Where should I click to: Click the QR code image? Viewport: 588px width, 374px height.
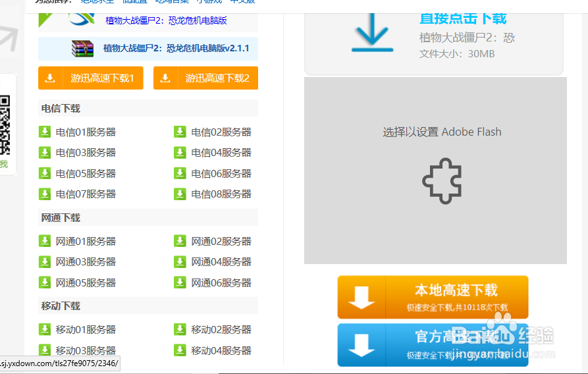(x=5, y=125)
